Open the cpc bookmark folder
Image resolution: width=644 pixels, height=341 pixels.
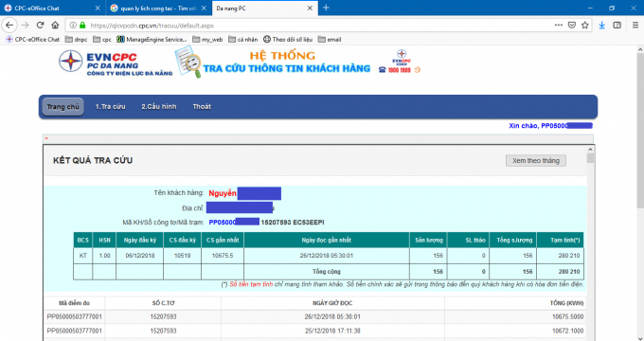tap(102, 40)
